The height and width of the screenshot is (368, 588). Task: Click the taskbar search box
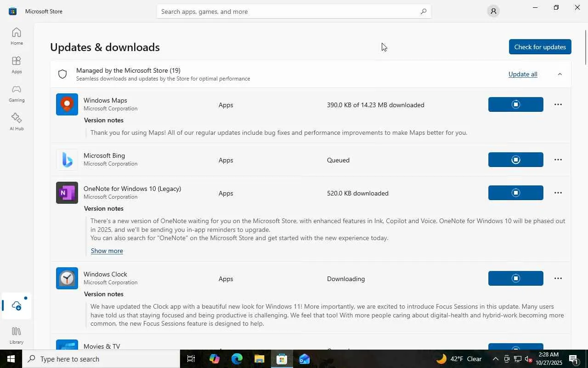pyautogui.click(x=101, y=359)
